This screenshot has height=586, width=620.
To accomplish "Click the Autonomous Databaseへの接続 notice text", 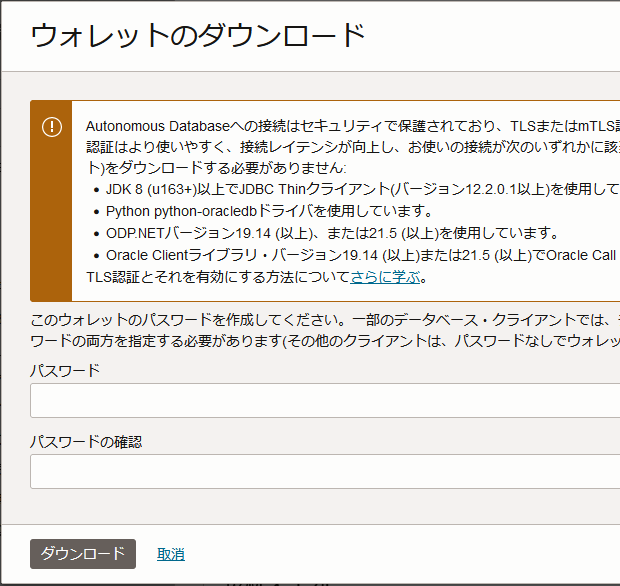I will [x=353, y=147].
